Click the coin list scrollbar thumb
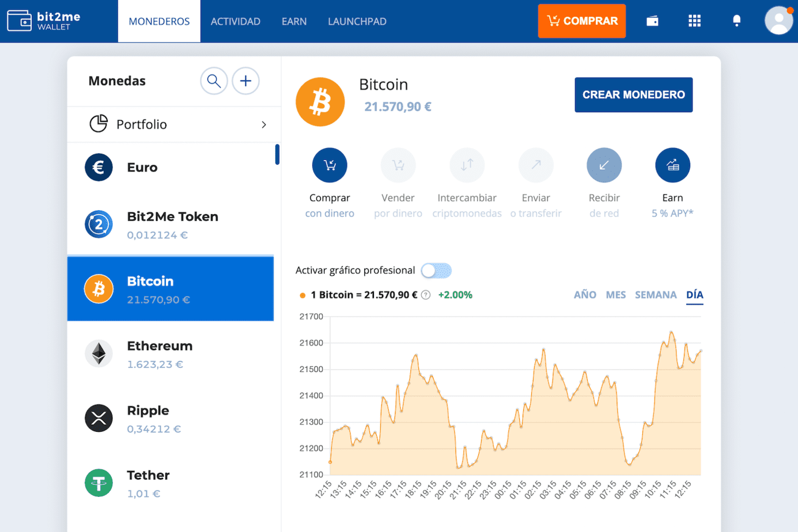Screen dimensions: 798x532 (x=277, y=154)
